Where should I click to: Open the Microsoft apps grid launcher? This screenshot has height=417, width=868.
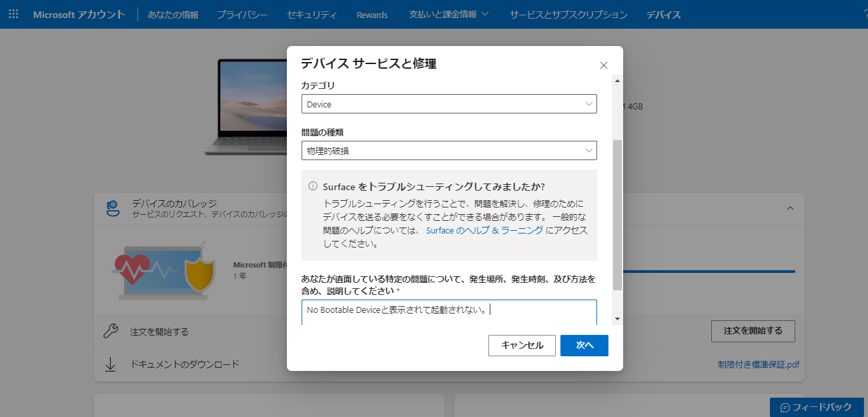(x=13, y=14)
